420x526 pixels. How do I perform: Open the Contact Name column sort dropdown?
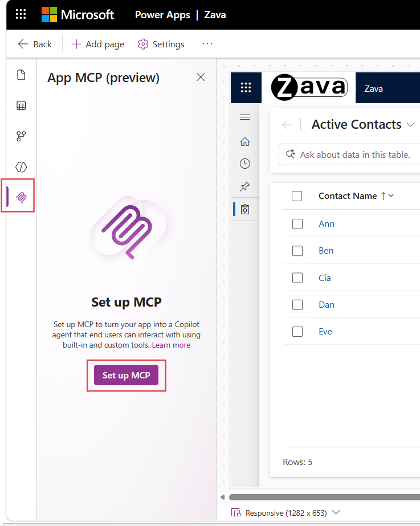391,195
